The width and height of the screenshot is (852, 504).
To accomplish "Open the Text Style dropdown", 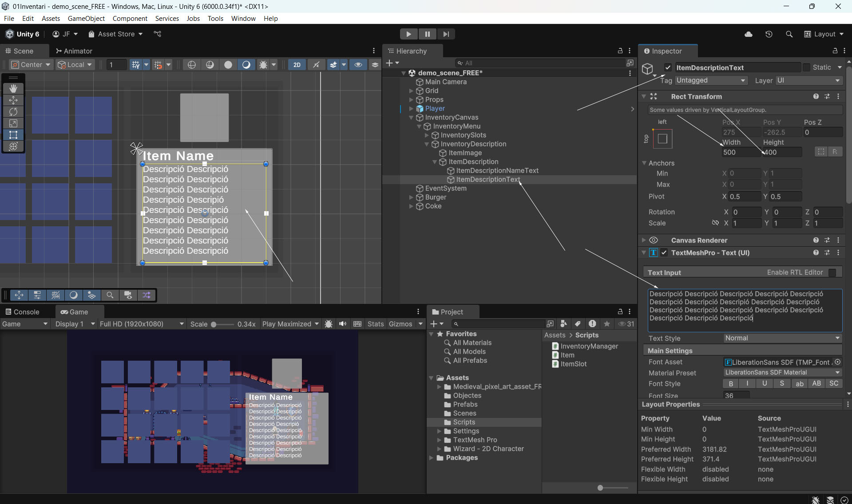I will [x=782, y=338].
